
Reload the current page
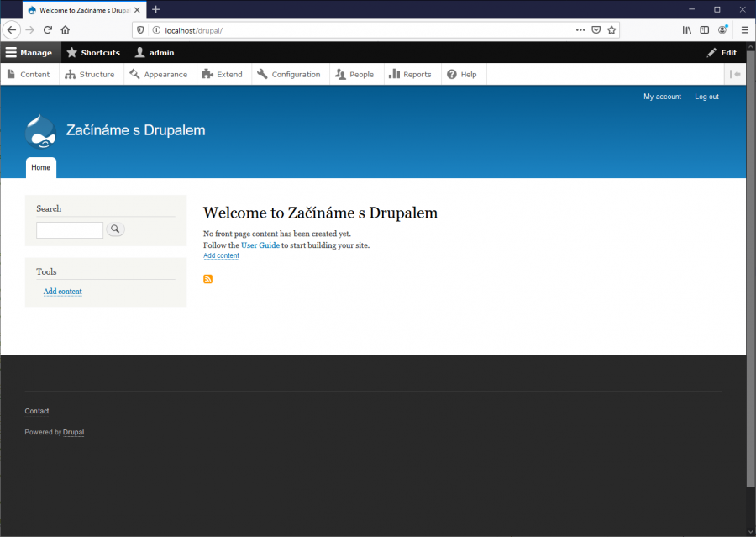tap(48, 30)
